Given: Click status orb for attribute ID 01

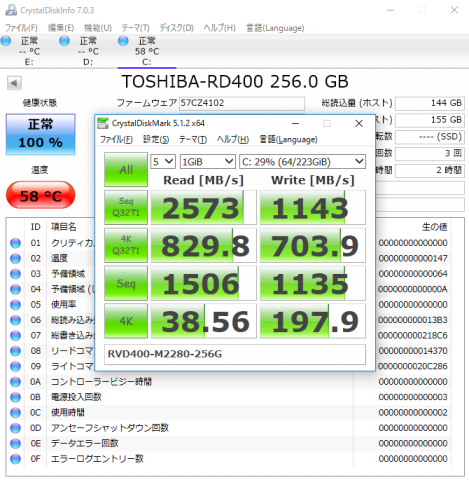Looking at the screenshot, I should point(15,243).
